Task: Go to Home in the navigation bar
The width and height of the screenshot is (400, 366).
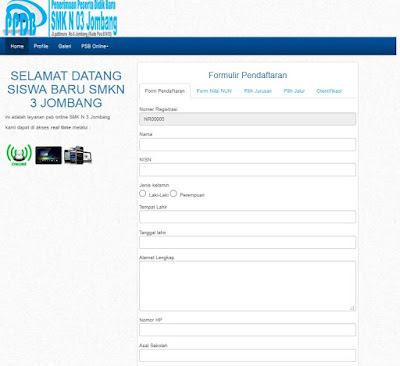Action: coord(17,46)
